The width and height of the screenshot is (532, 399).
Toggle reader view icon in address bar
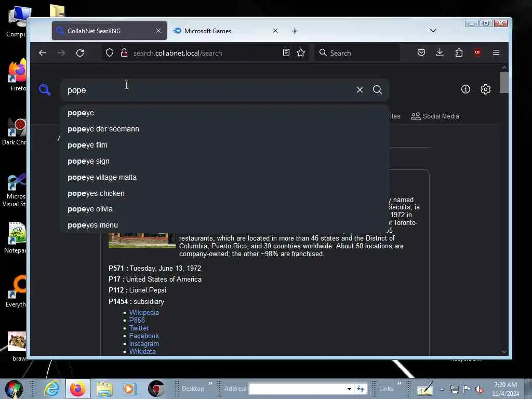pos(286,53)
